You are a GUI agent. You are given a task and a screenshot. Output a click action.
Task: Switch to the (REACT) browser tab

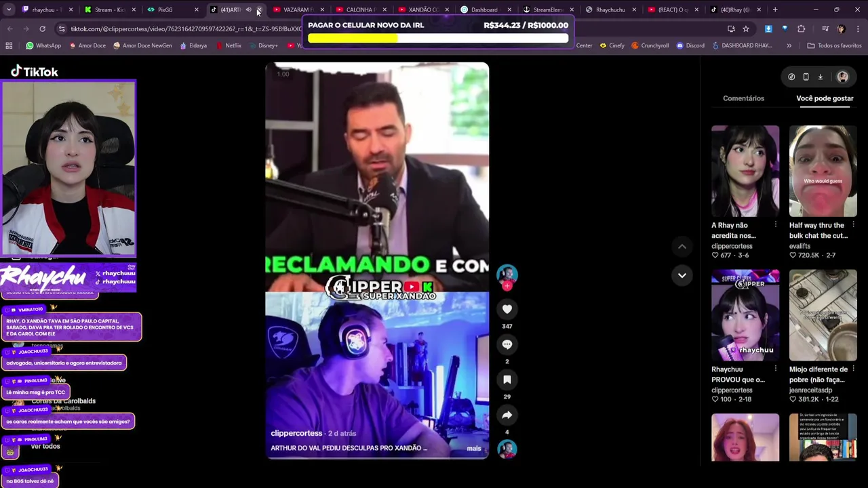673,9
